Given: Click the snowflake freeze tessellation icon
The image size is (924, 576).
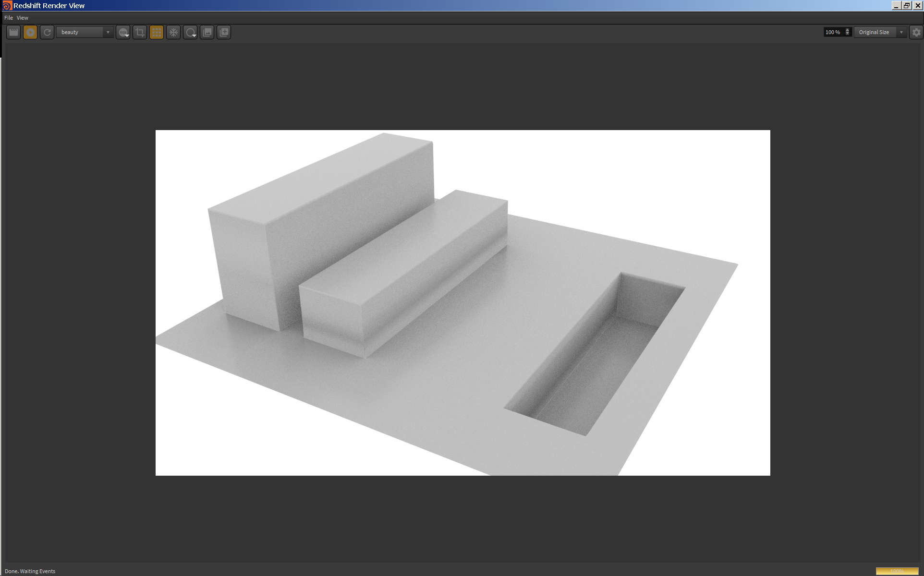Looking at the screenshot, I should click(173, 32).
